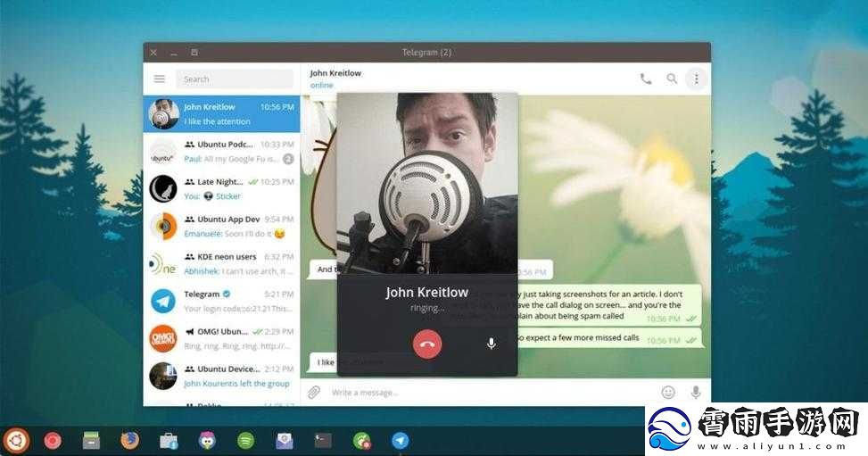Open the John Kreitlow chat
This screenshot has width=868, height=456.
pos(221,113)
